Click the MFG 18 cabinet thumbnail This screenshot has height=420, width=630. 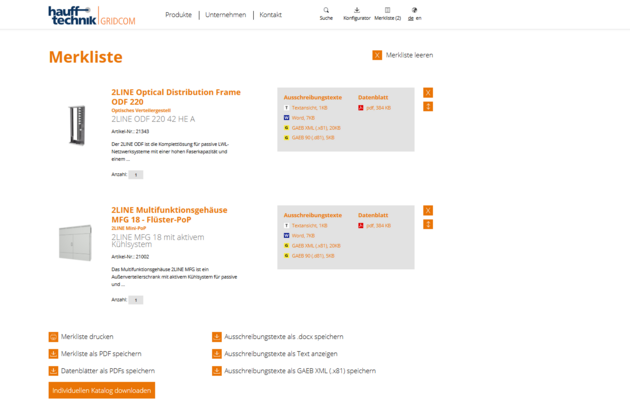tap(75, 242)
